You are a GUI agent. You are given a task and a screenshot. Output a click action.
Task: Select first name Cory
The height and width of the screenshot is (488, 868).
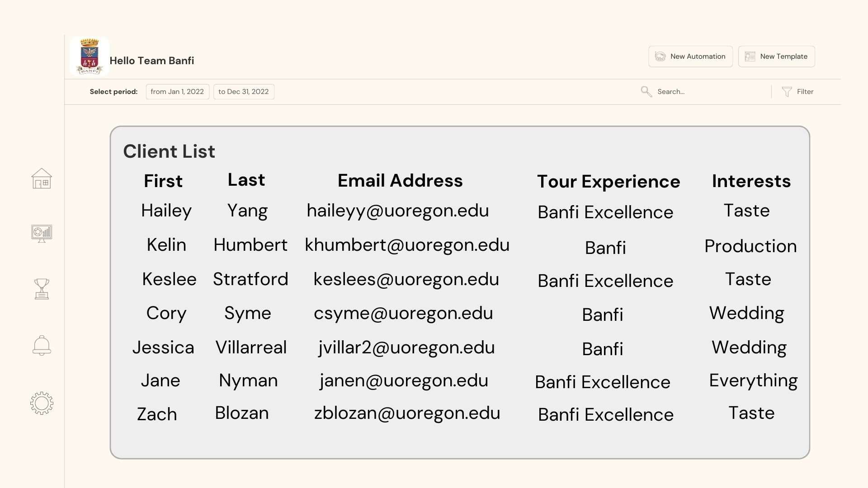click(x=166, y=313)
